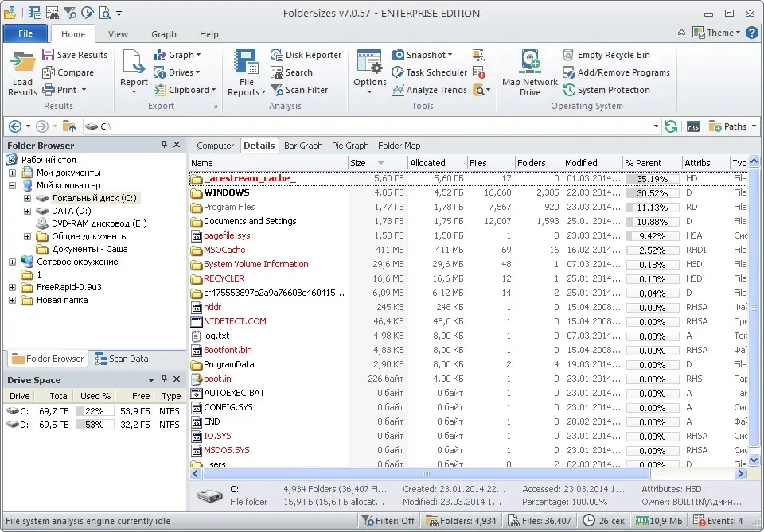Click the green refresh scan icon in the address bar

(671, 126)
